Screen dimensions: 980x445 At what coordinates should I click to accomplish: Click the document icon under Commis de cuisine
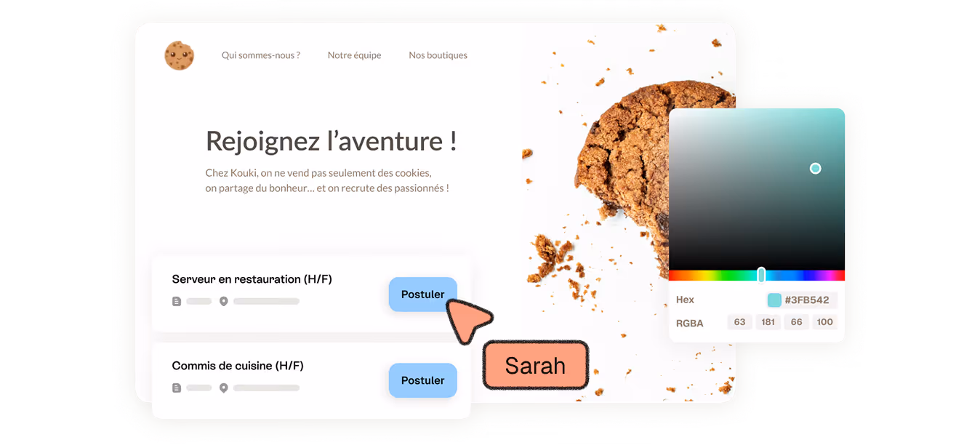coord(176,387)
